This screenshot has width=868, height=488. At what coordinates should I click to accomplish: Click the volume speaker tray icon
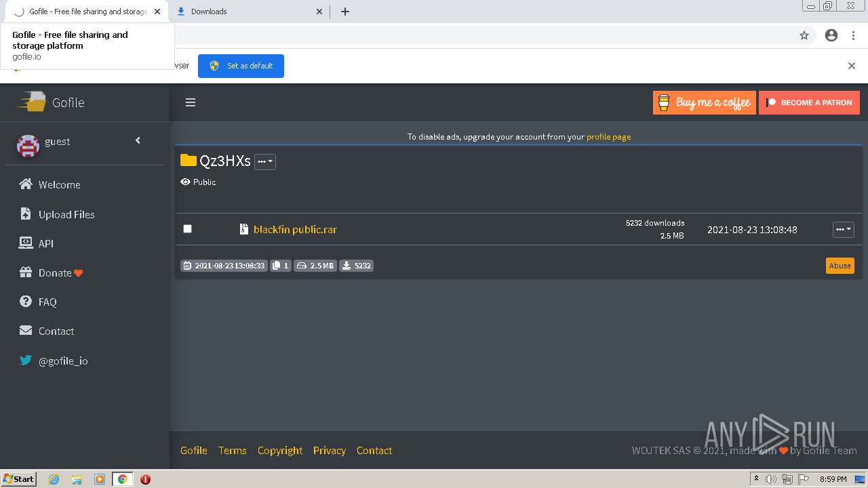pyautogui.click(x=771, y=479)
